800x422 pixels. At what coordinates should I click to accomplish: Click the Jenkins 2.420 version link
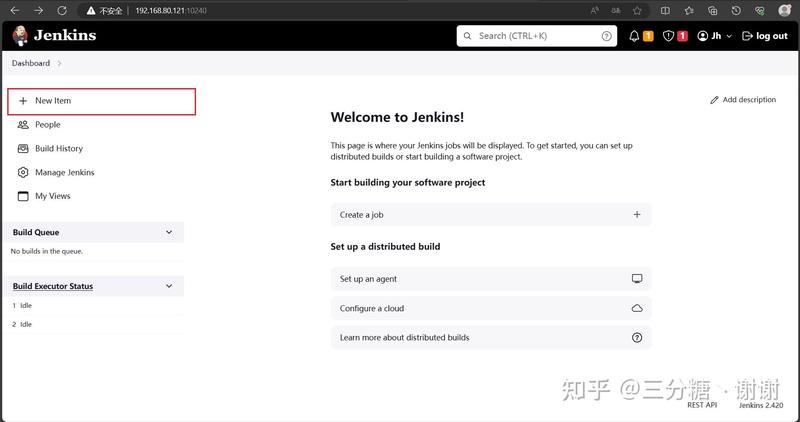[761, 405]
